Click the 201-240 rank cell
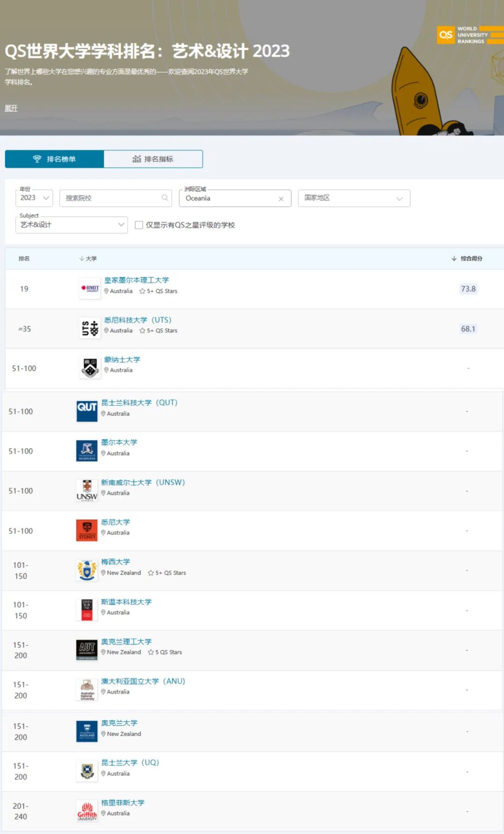504x834 pixels. click(21, 811)
